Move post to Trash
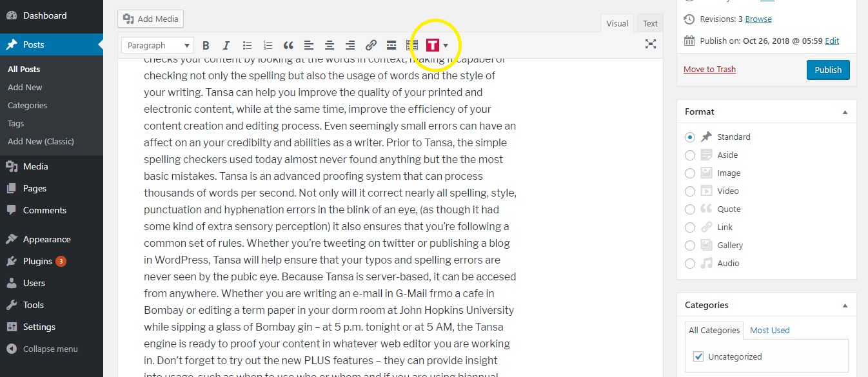868x377 pixels. [709, 69]
